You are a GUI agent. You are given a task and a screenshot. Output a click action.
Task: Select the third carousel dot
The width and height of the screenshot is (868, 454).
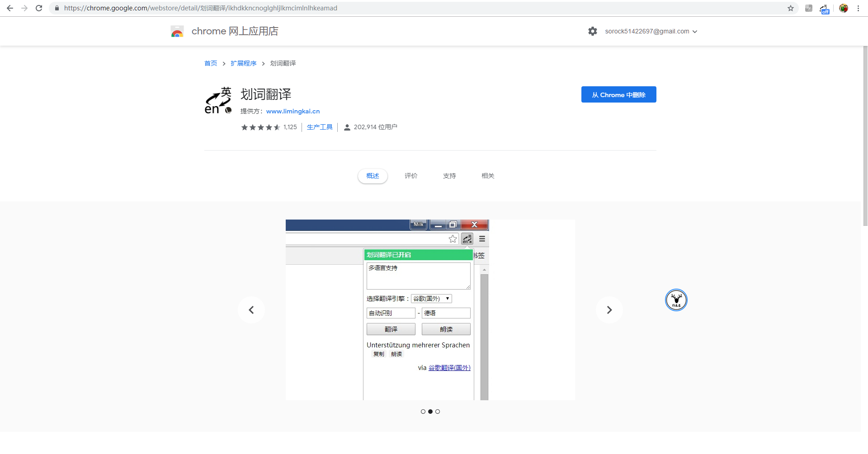click(438, 412)
